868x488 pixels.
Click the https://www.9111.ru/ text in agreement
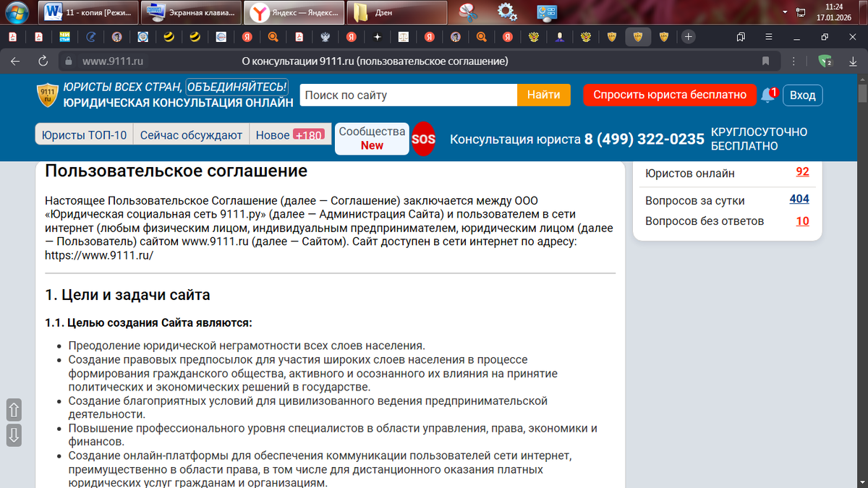point(99,255)
